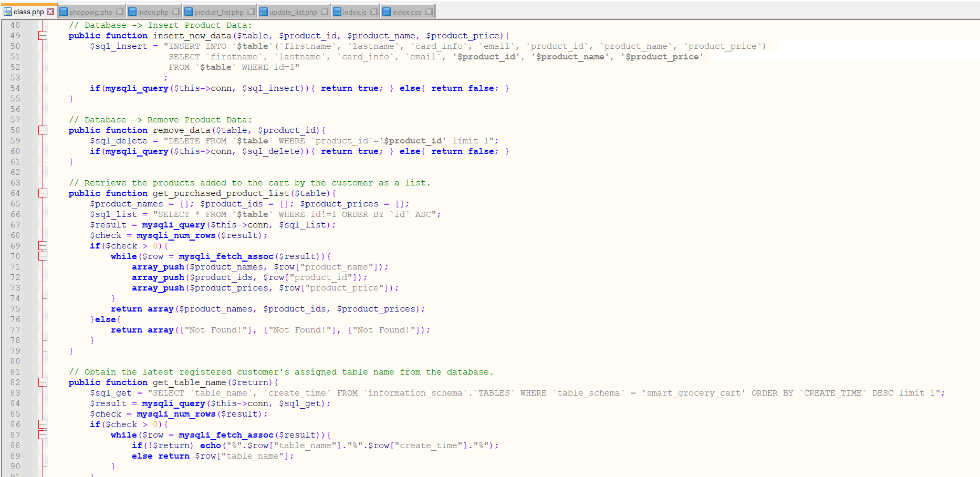Click the save icon on shopping.php tab

[x=64, y=11]
